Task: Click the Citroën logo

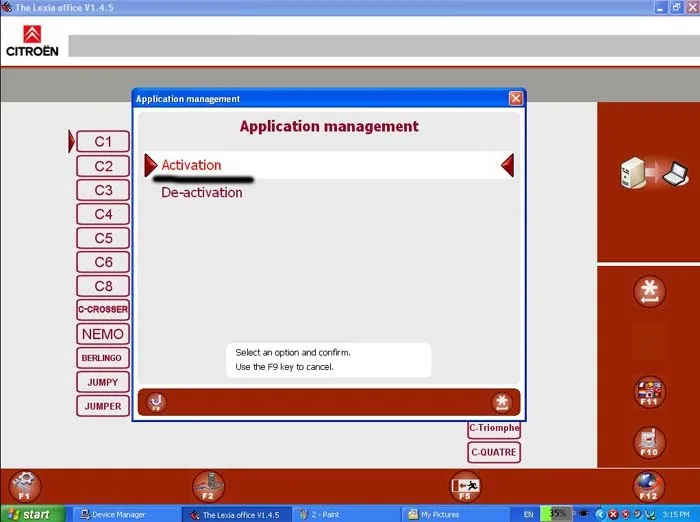Action: [x=32, y=41]
